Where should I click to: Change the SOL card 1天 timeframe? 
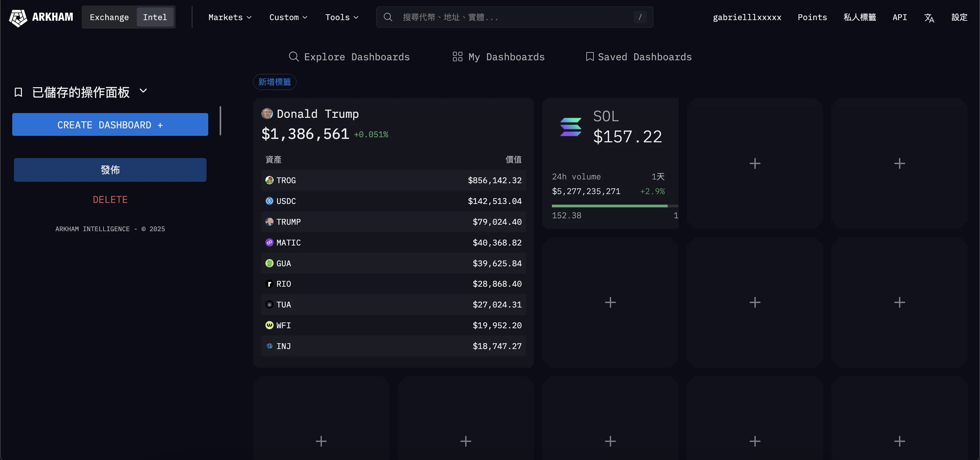[x=658, y=177]
